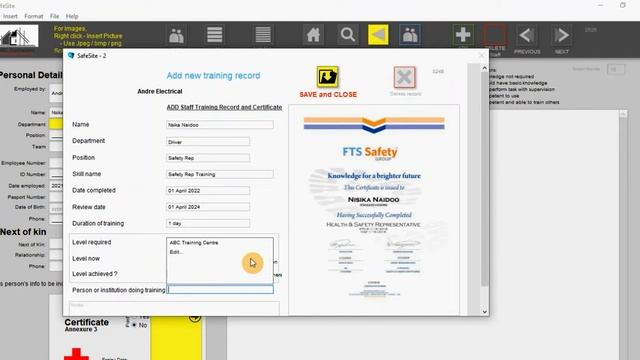640x360 pixels.
Task: Click the first people icon in toolbar
Action: [176, 36]
